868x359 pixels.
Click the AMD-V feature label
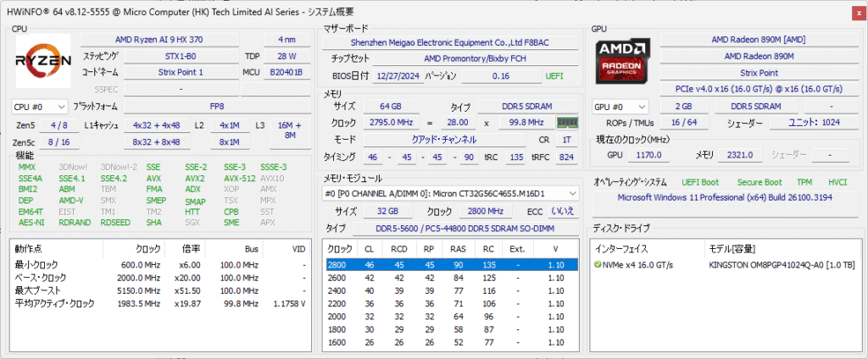tap(71, 200)
